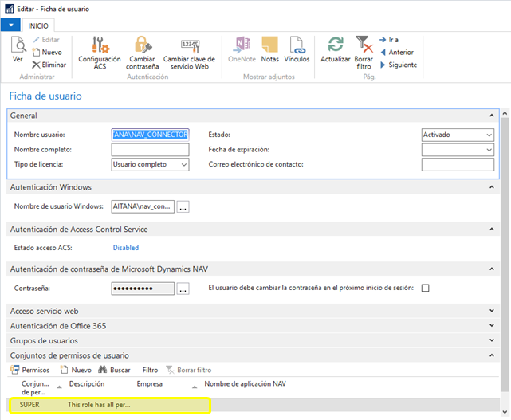Collapse Conjuntos de permisos de usuario section
The width and height of the screenshot is (511, 420).
click(491, 355)
